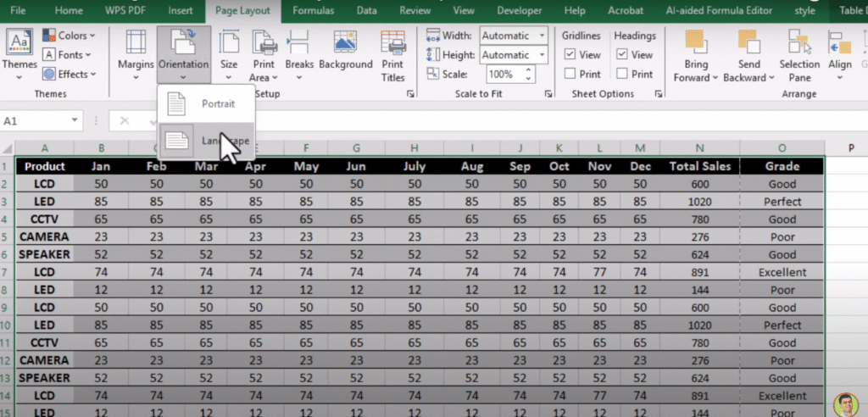The height and width of the screenshot is (417, 868).
Task: Toggle the Gridlines View checkbox
Action: tap(570, 54)
